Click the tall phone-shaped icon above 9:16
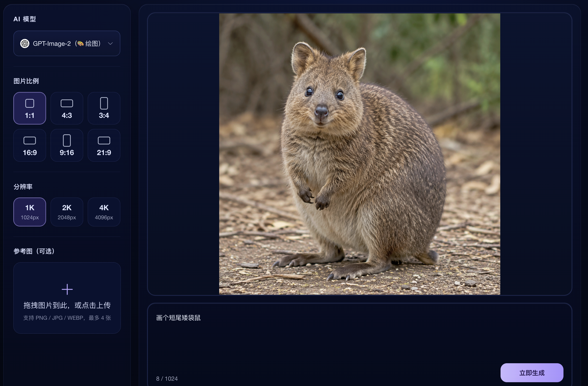The width and height of the screenshot is (588, 386). [x=67, y=140]
